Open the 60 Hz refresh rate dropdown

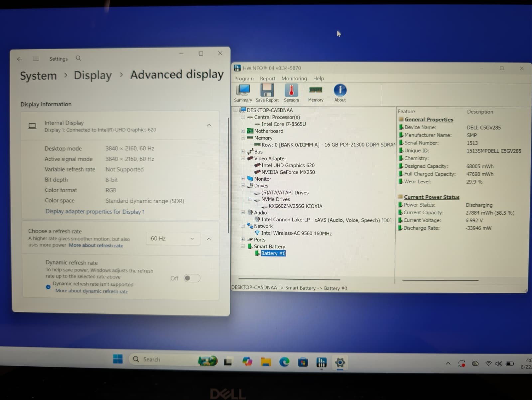[x=173, y=239]
